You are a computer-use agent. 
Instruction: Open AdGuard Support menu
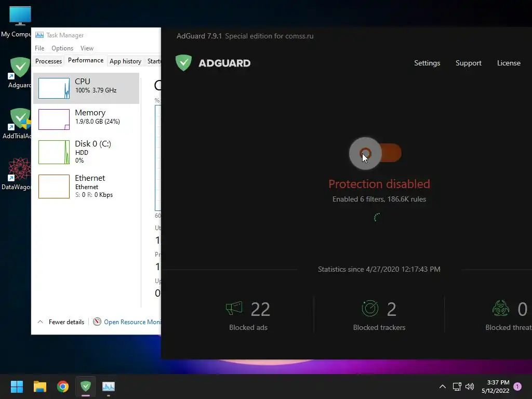coord(468,63)
